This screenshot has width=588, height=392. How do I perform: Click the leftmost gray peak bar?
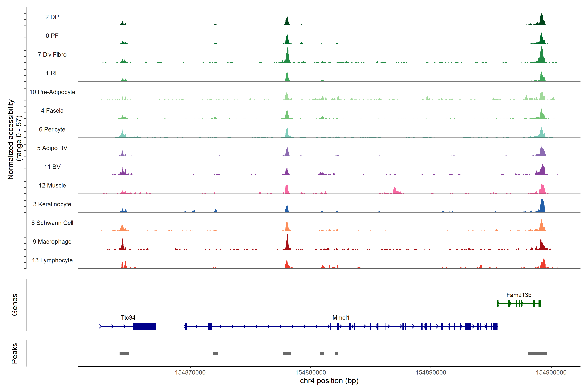(124, 353)
